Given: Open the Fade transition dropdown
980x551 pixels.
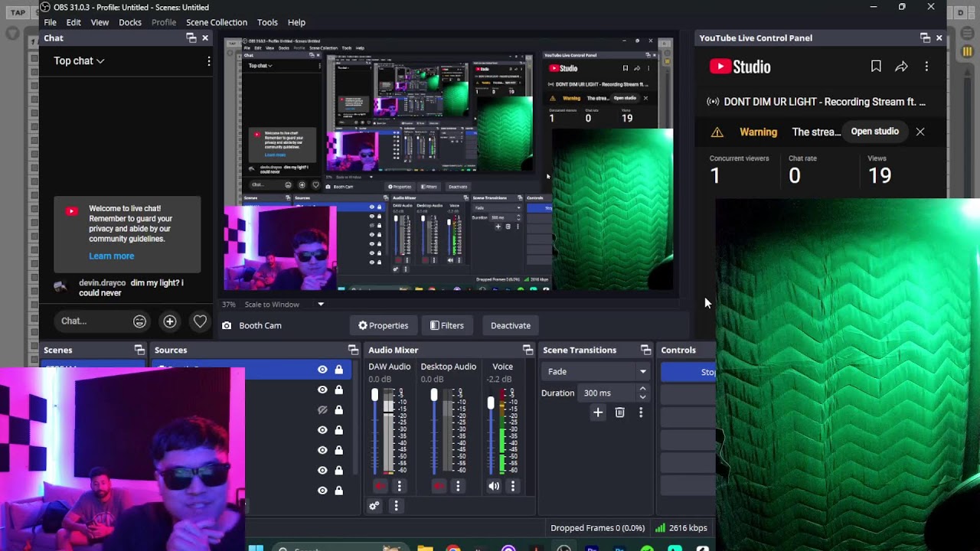Looking at the screenshot, I should 596,372.
